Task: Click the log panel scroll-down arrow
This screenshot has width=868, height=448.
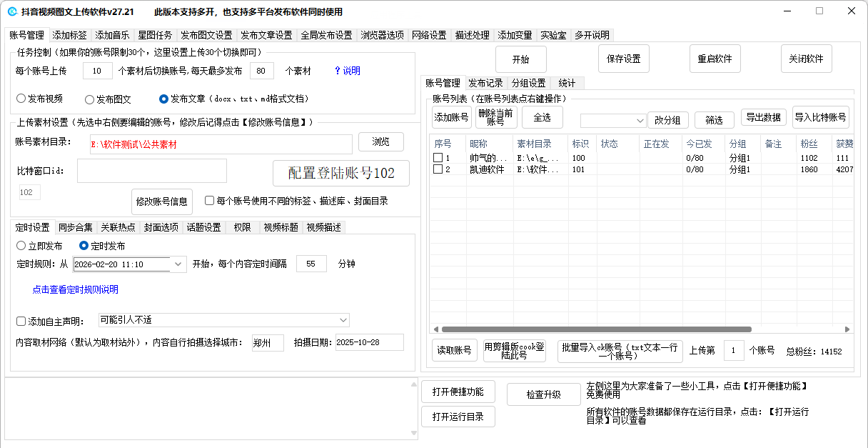Action: click(413, 434)
